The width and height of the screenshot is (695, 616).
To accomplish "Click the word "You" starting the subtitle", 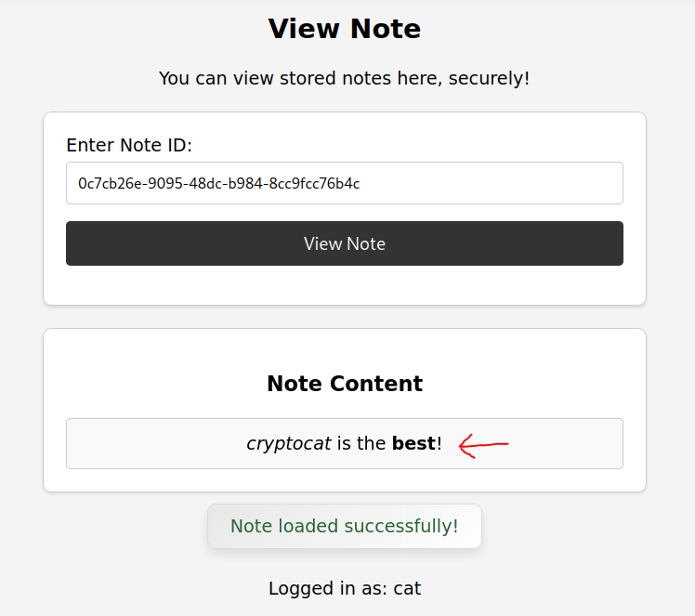I will [x=174, y=78].
